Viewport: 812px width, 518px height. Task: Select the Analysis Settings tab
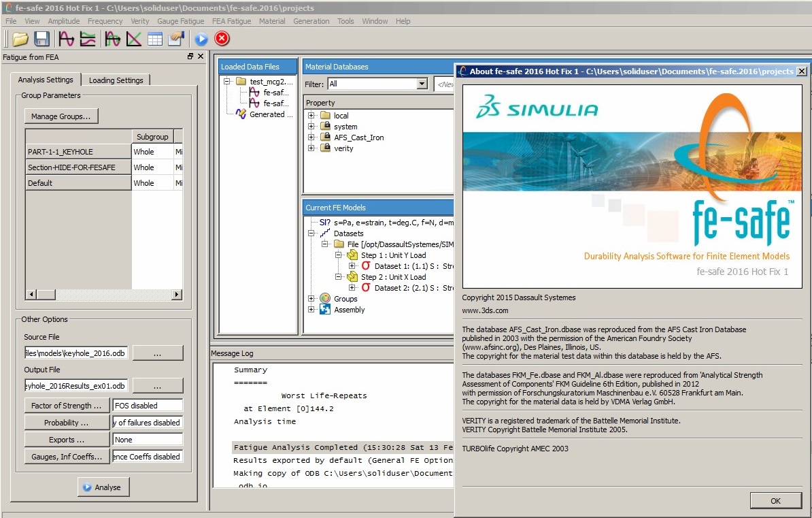(x=46, y=80)
